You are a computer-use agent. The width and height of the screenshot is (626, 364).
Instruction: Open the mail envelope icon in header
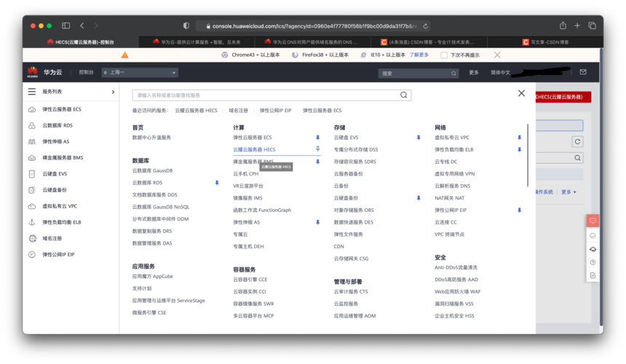[x=583, y=72]
